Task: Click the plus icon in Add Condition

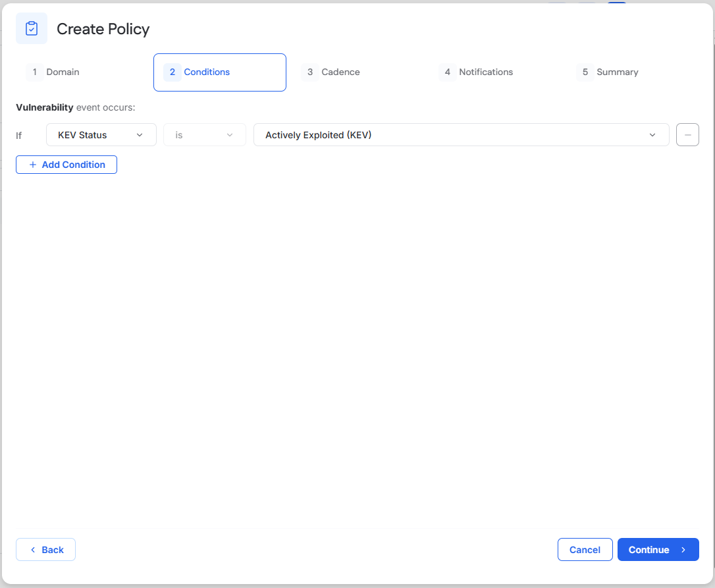Action: [33, 165]
